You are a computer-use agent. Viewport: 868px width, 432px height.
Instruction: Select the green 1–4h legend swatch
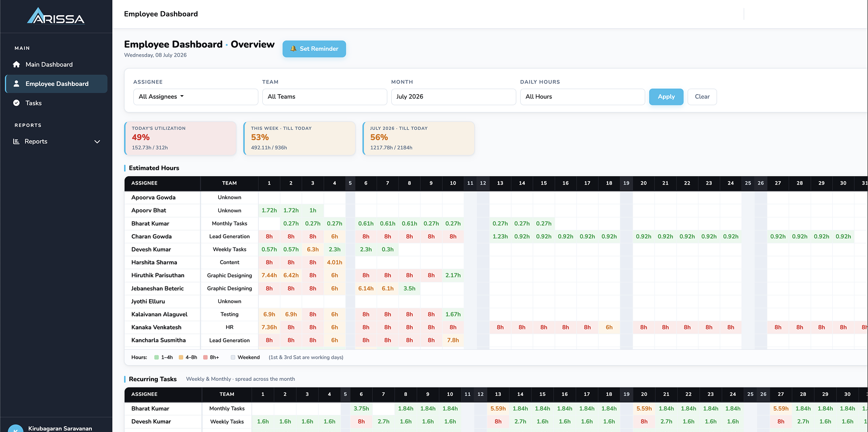(x=156, y=357)
